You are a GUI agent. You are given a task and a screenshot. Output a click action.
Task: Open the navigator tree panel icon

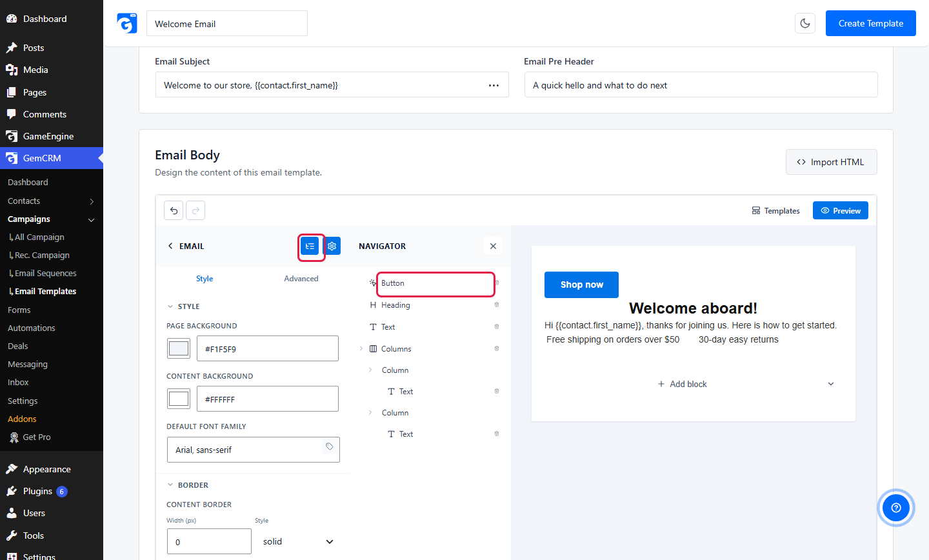pos(310,246)
